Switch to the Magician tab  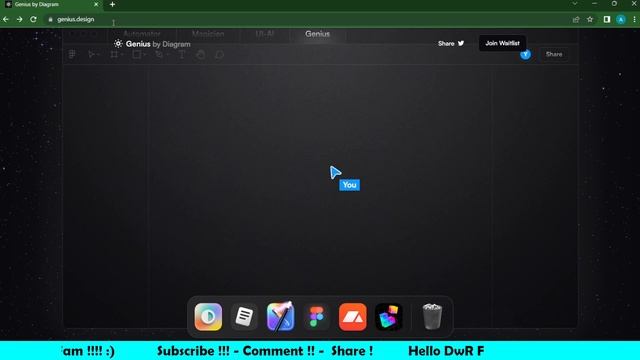coord(208,34)
